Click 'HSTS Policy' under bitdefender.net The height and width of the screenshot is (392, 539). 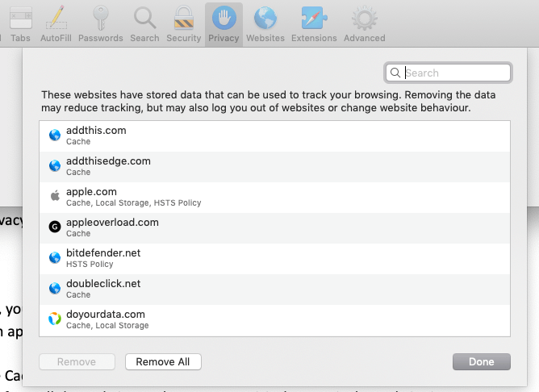90,265
